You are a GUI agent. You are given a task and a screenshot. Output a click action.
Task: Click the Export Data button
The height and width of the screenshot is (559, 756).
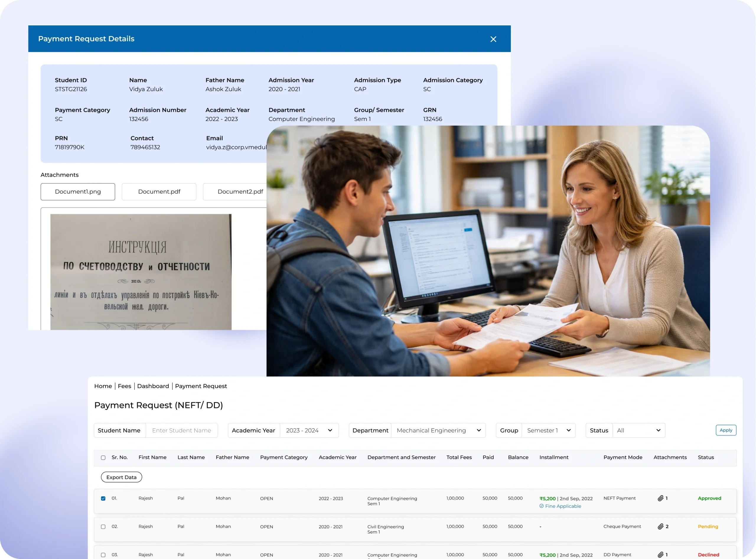pos(121,477)
